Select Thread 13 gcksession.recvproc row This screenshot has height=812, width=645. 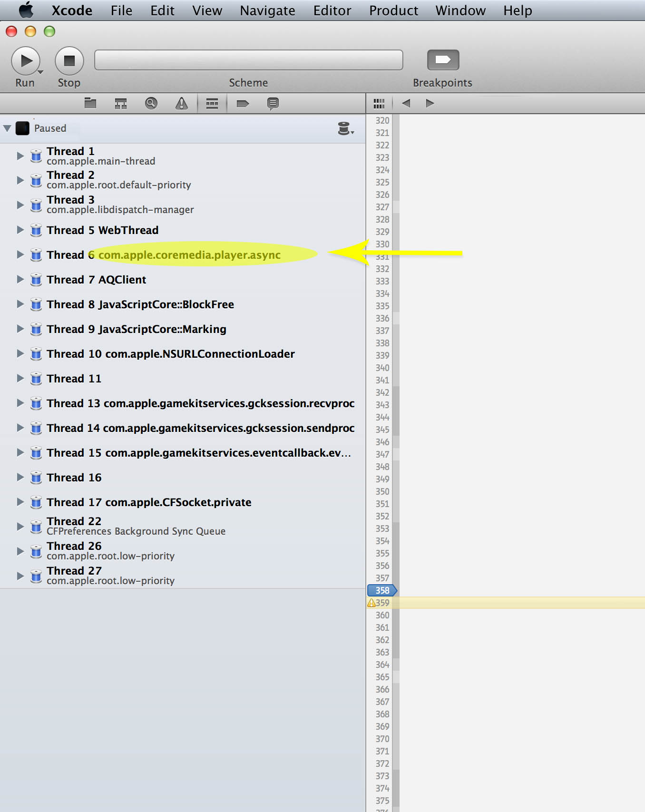(183, 403)
